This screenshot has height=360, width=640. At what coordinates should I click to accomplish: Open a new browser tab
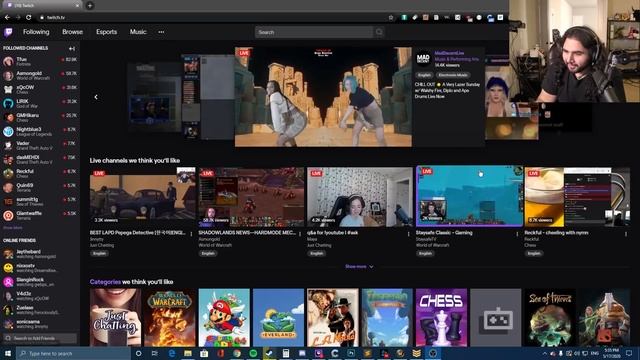point(90,6)
